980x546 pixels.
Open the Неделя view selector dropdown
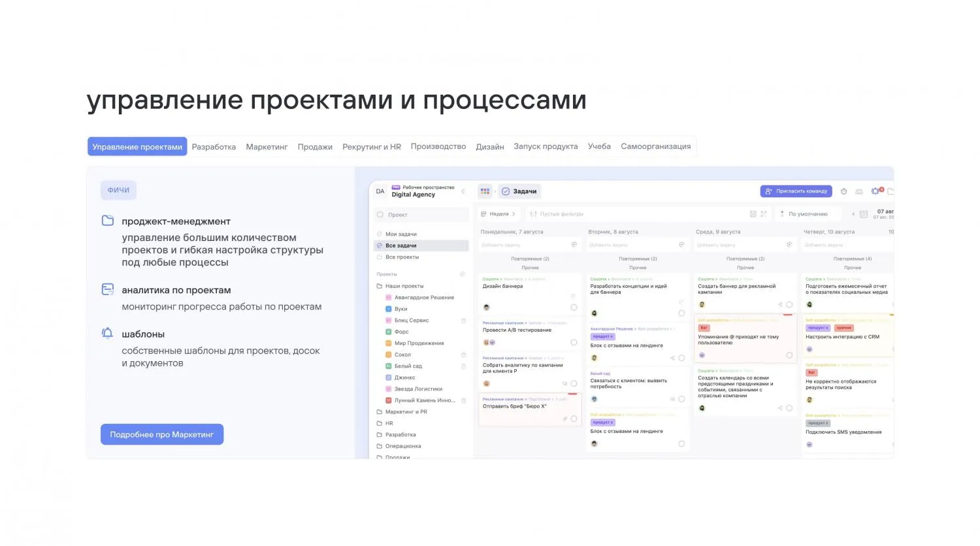(498, 214)
